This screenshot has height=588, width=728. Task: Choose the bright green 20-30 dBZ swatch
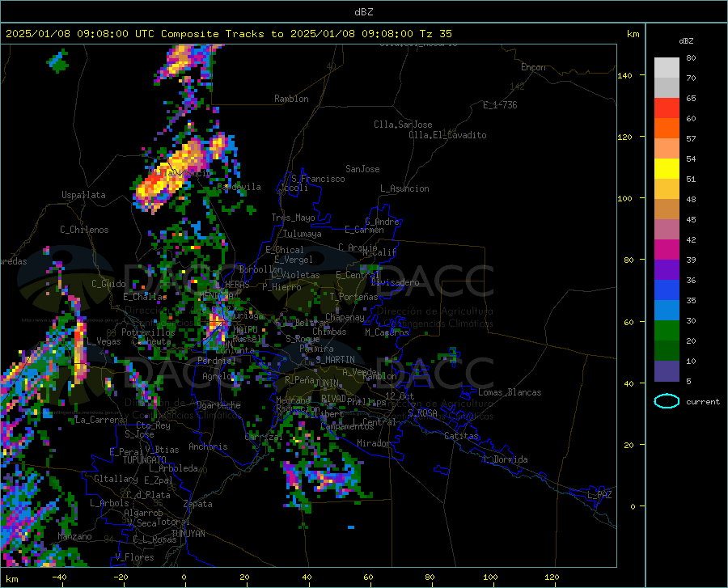point(667,331)
